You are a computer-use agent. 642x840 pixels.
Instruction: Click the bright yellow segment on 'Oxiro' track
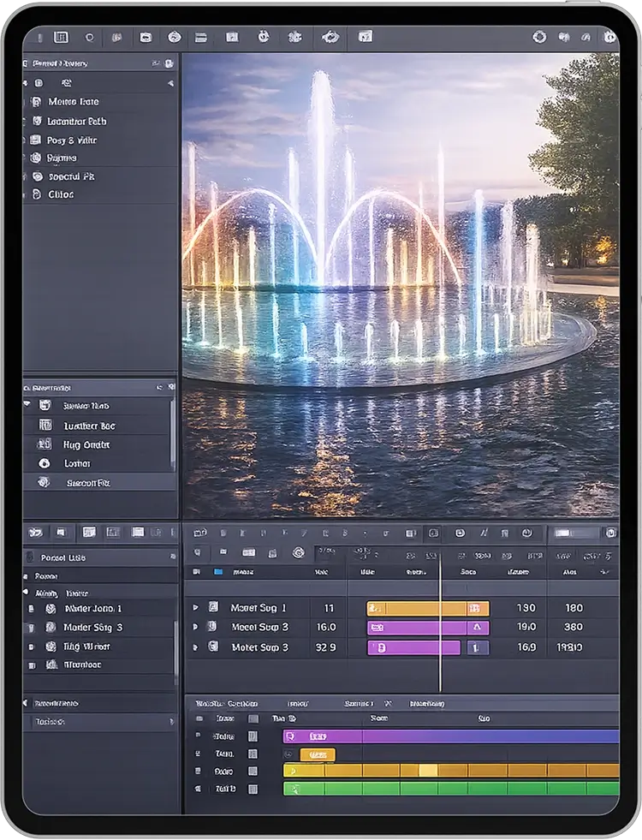pos(428,771)
